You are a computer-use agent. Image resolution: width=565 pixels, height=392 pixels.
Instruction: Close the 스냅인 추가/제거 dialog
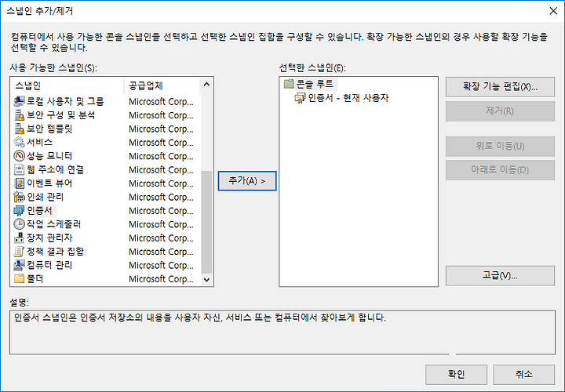pos(553,11)
